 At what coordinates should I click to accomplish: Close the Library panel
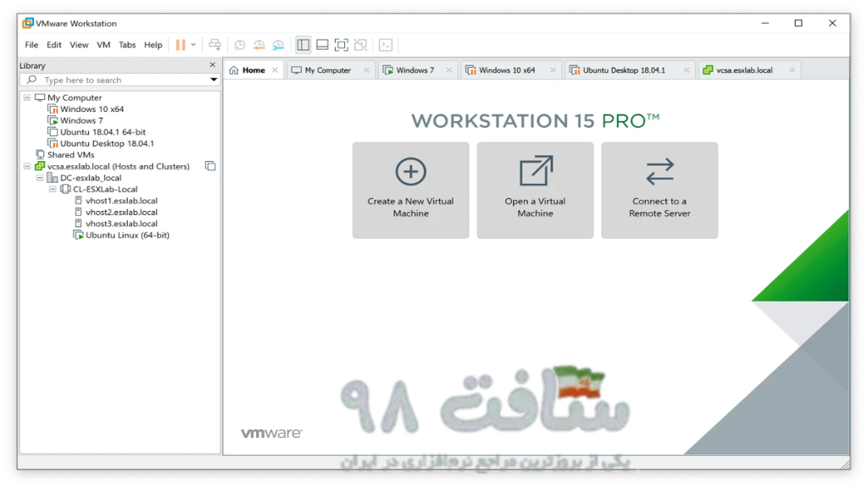click(213, 65)
